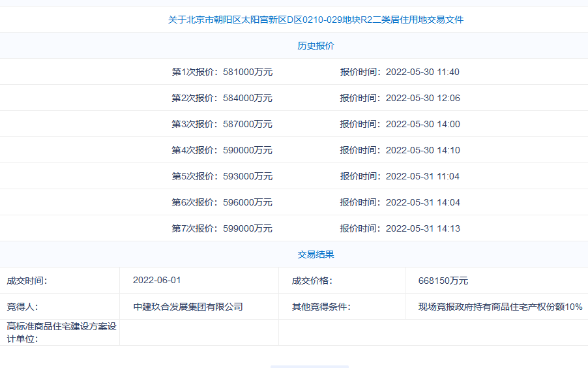
Task: Select the 第6次报价 596000万元 entry
Action: pyautogui.click(x=222, y=202)
